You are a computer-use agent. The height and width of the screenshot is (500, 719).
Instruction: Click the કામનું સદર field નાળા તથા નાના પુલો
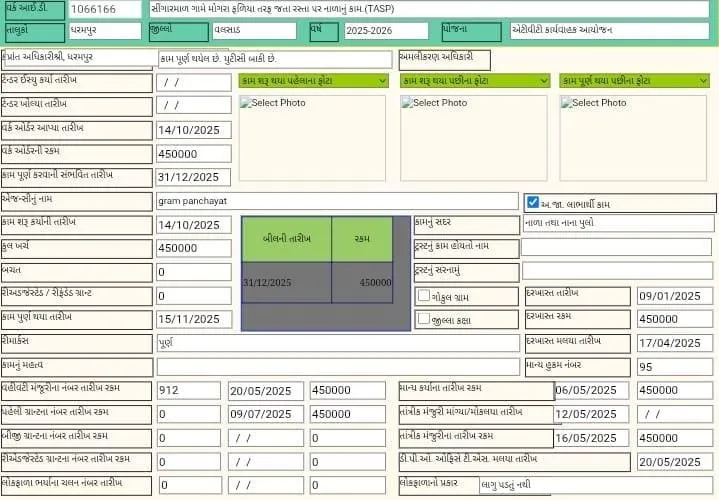point(618,223)
